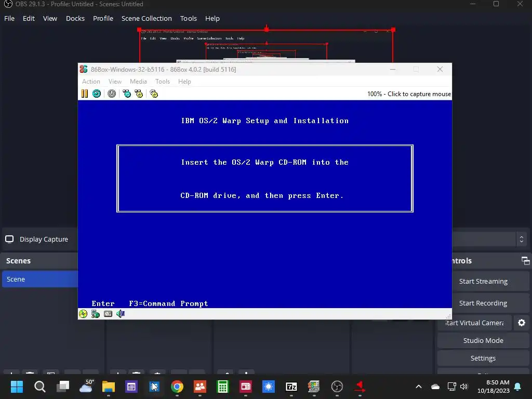This screenshot has height=399, width=532.
Task: Open OBS View menu
Action: click(50, 18)
